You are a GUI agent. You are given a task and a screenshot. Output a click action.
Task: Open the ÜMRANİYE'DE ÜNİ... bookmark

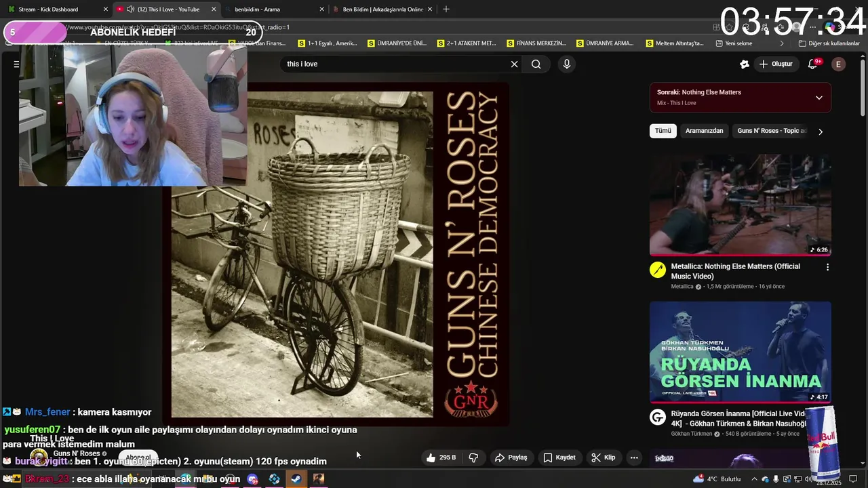click(397, 43)
